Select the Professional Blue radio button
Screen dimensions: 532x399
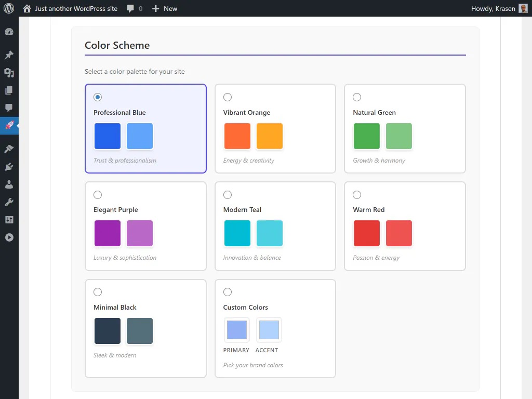point(98,97)
